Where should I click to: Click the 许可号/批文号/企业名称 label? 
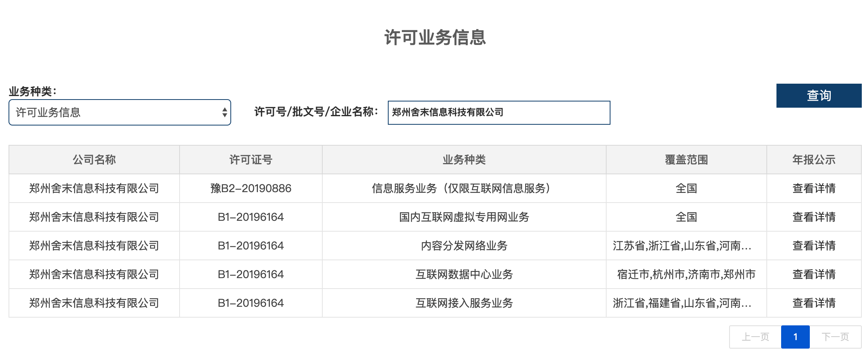316,112
